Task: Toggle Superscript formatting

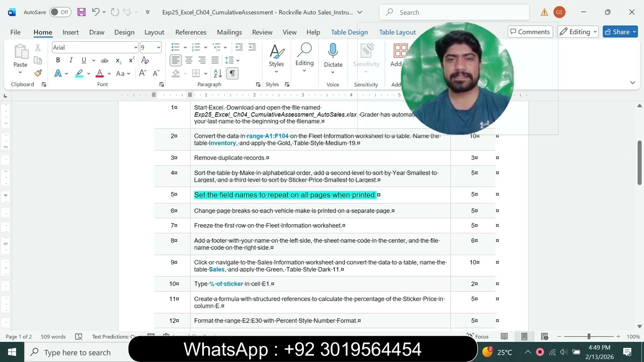Action: 131,60
